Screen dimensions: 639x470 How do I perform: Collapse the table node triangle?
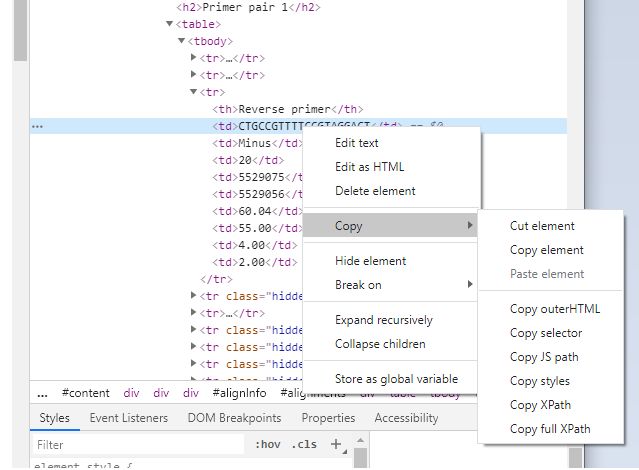pyautogui.click(x=170, y=24)
